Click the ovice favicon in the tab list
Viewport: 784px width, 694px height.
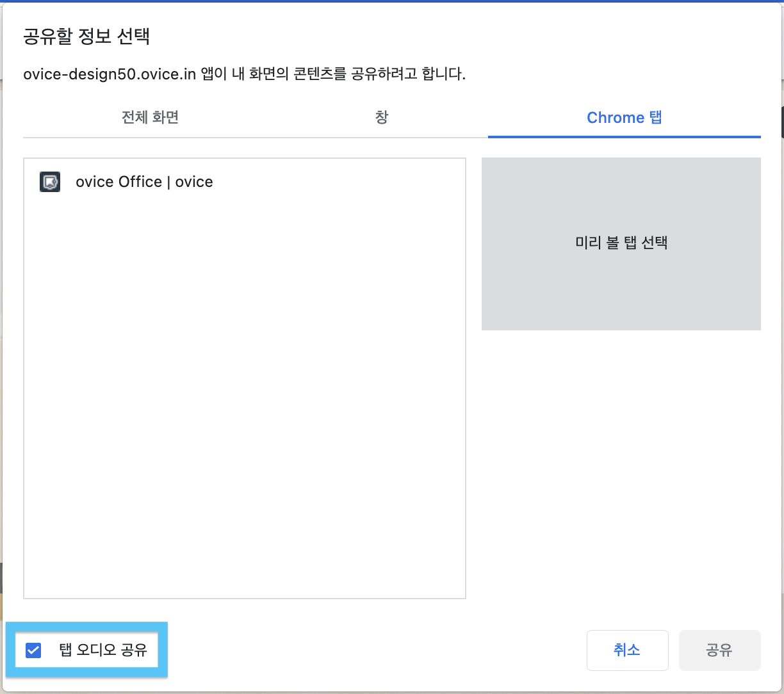[x=50, y=182]
